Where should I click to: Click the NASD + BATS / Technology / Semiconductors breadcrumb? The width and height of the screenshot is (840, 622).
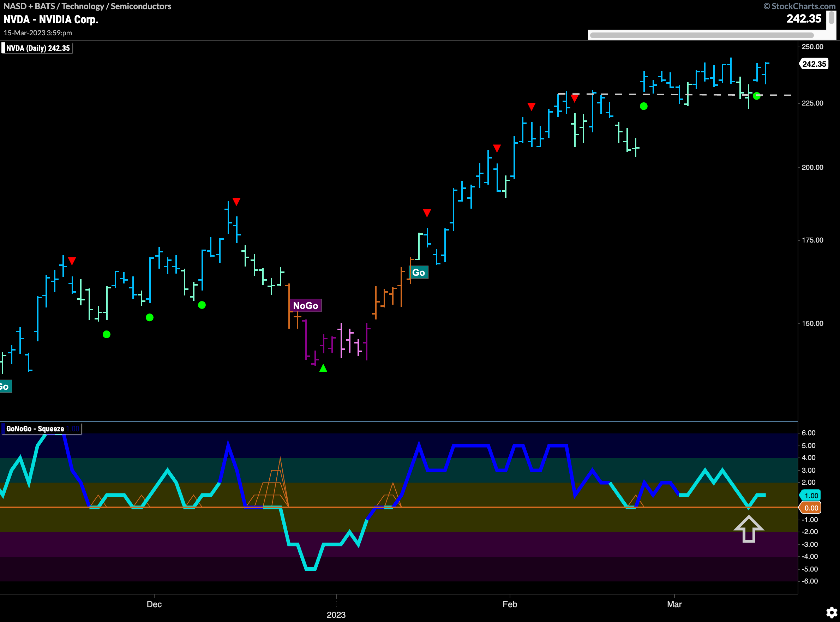click(87, 6)
